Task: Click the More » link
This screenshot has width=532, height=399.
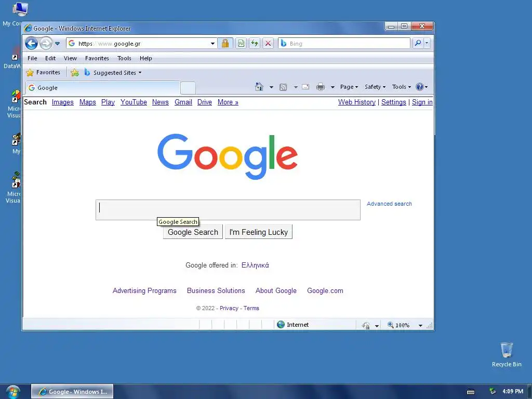Action: [228, 102]
